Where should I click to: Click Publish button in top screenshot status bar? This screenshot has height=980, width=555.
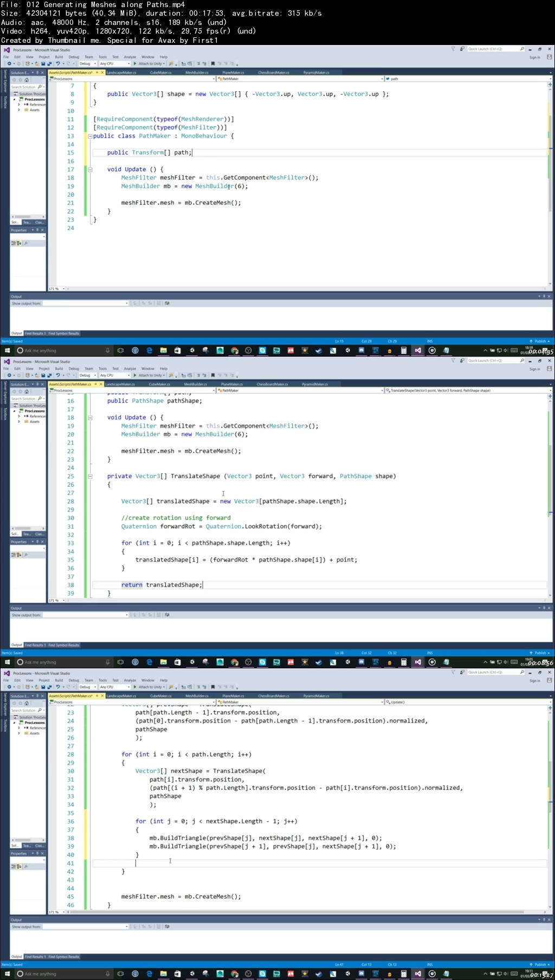click(540, 341)
